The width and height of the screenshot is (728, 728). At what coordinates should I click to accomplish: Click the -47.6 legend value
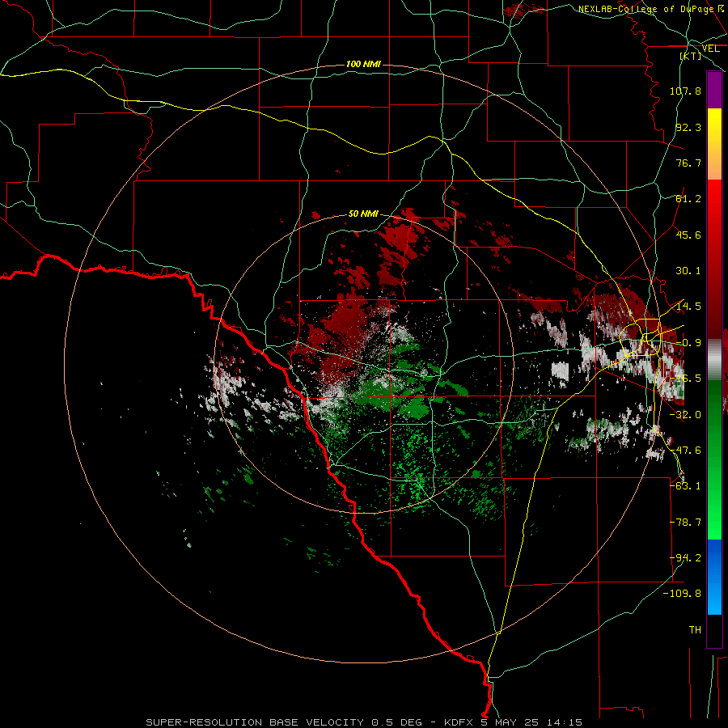(x=685, y=451)
